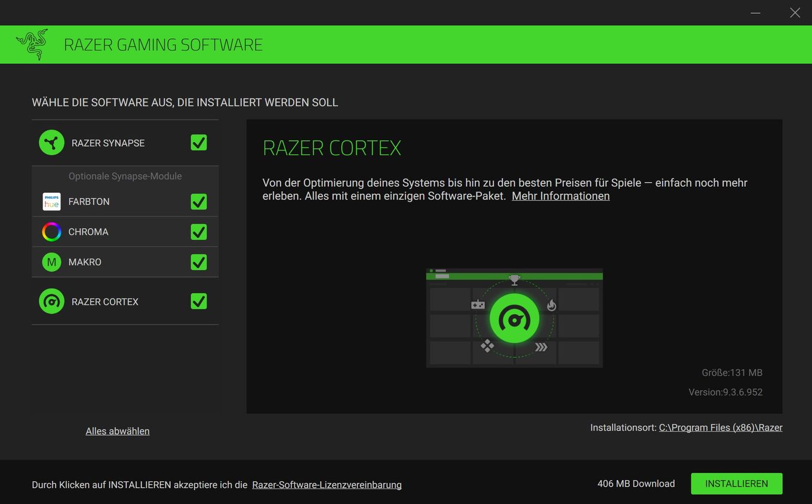Click the INSTALLIEREN button

tap(737, 484)
